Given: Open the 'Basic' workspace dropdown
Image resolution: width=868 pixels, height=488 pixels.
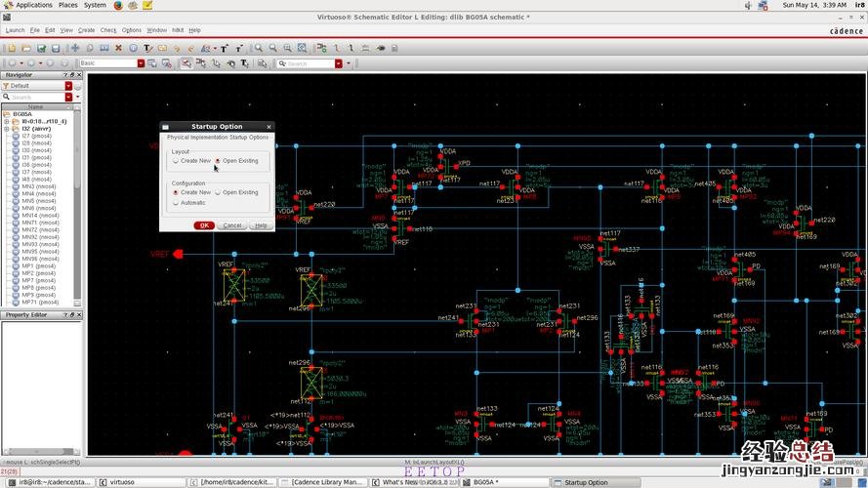Looking at the screenshot, I should pyautogui.click(x=141, y=63).
